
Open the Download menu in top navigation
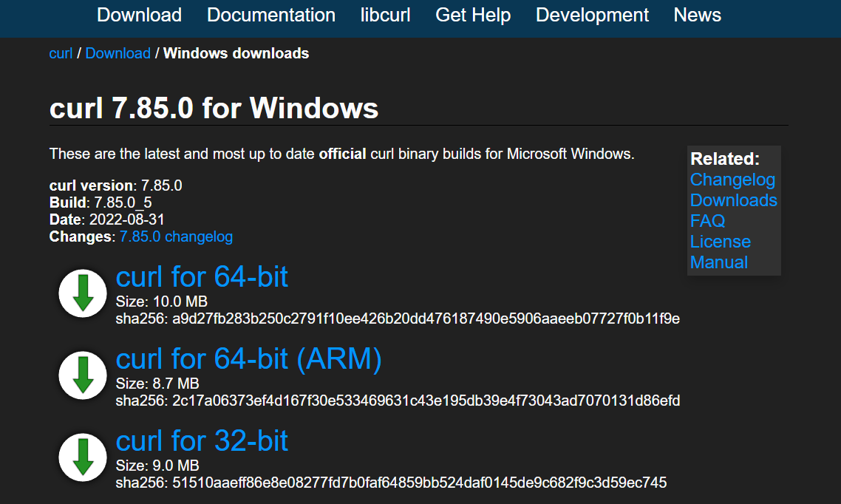139,15
